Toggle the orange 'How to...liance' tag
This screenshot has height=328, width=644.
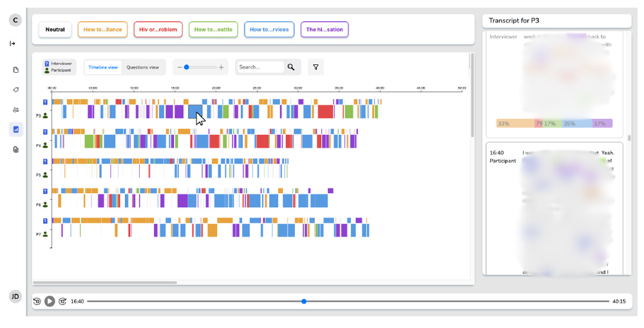[x=102, y=30]
